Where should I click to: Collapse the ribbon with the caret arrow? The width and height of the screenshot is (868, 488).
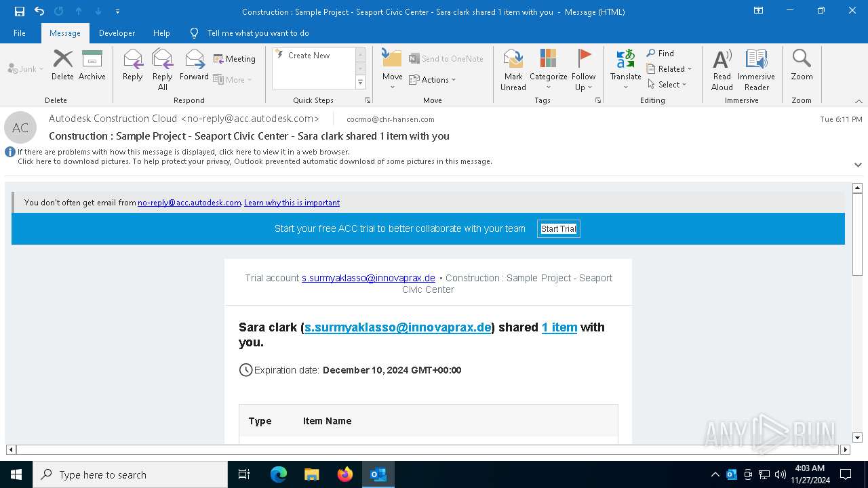[859, 101]
